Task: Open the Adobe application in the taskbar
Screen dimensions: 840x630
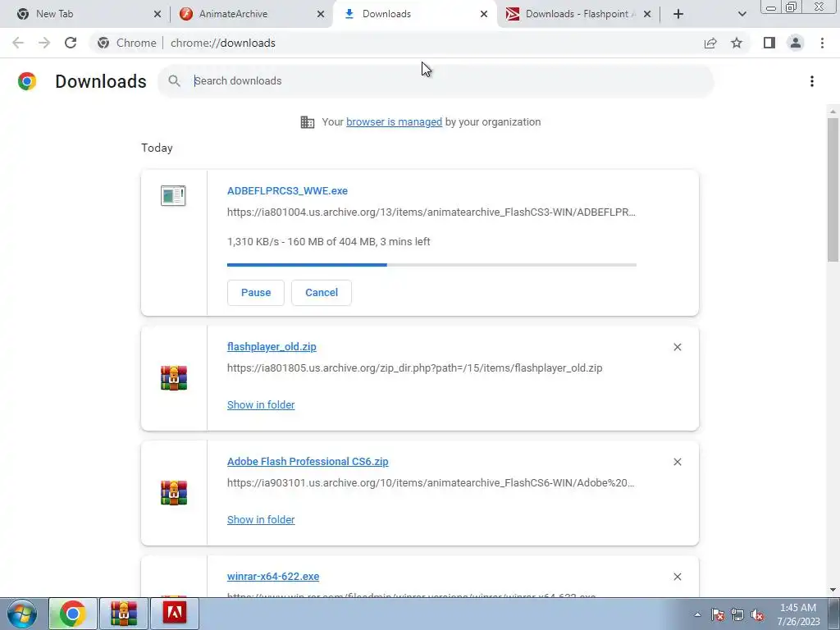Action: (175, 614)
